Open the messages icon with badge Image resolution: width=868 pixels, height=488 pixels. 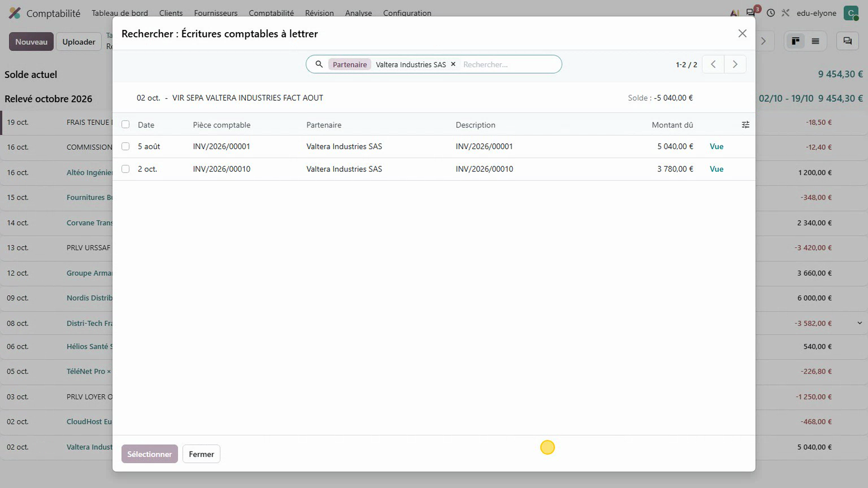coord(751,12)
